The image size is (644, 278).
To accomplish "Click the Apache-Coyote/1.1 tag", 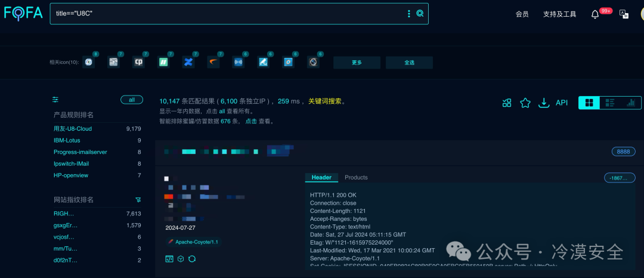I will tap(193, 242).
